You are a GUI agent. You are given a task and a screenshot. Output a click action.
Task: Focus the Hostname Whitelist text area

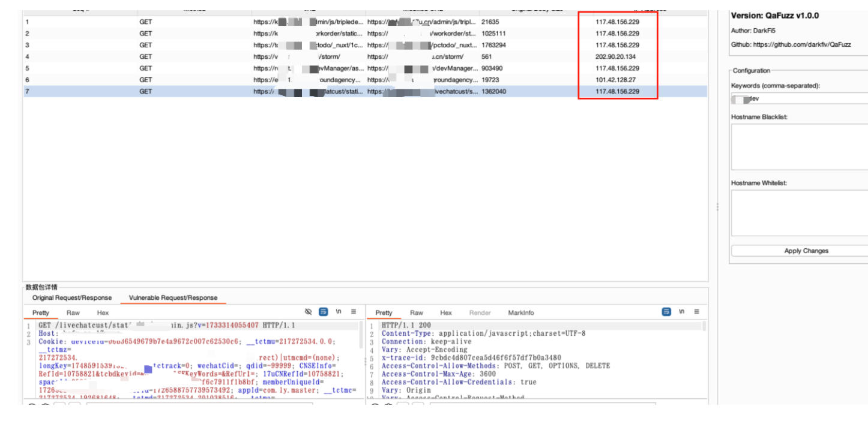point(798,213)
